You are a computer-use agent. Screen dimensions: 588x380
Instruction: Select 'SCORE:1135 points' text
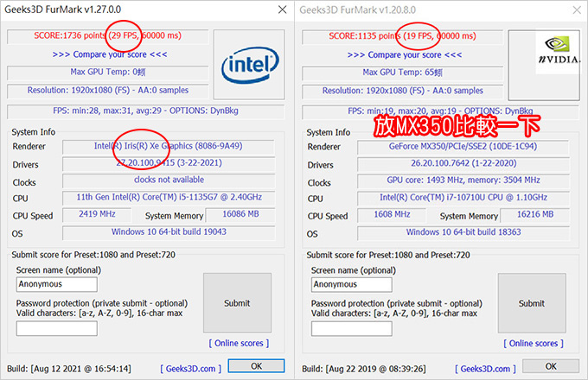[364, 36]
